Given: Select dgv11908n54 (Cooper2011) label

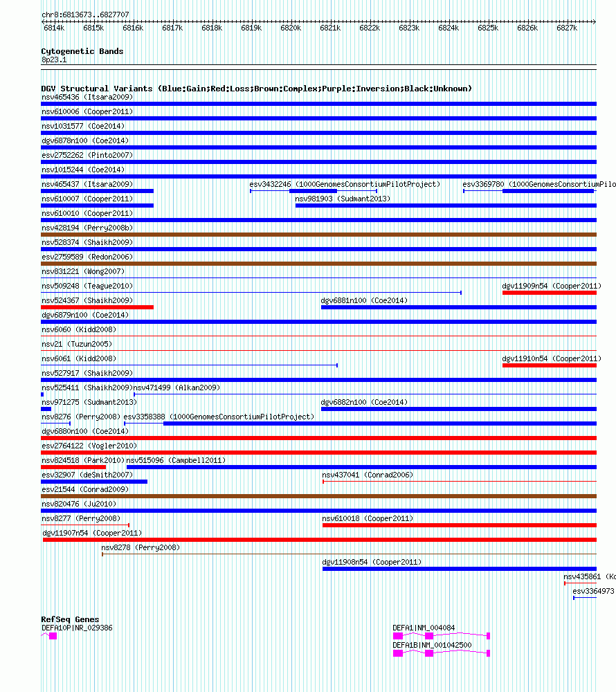Looking at the screenshot, I should pyautogui.click(x=372, y=563).
